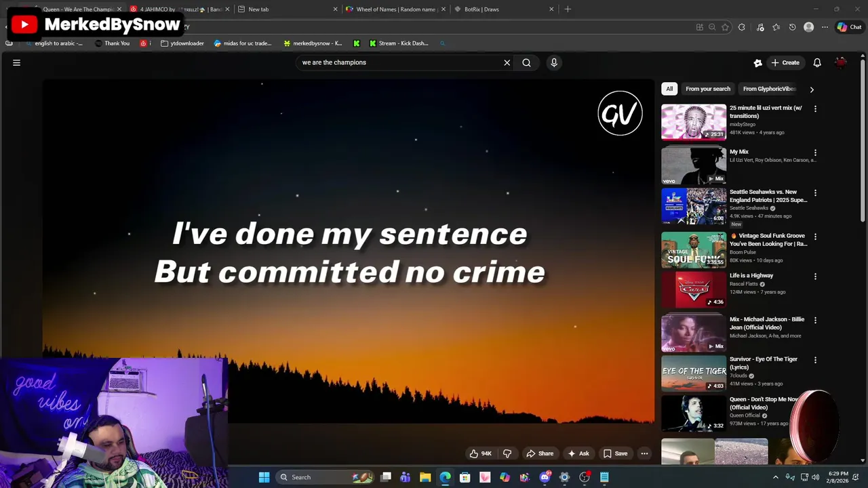This screenshot has width=868, height=488.
Task: Dislike the video with thumbs down
Action: [507, 453]
